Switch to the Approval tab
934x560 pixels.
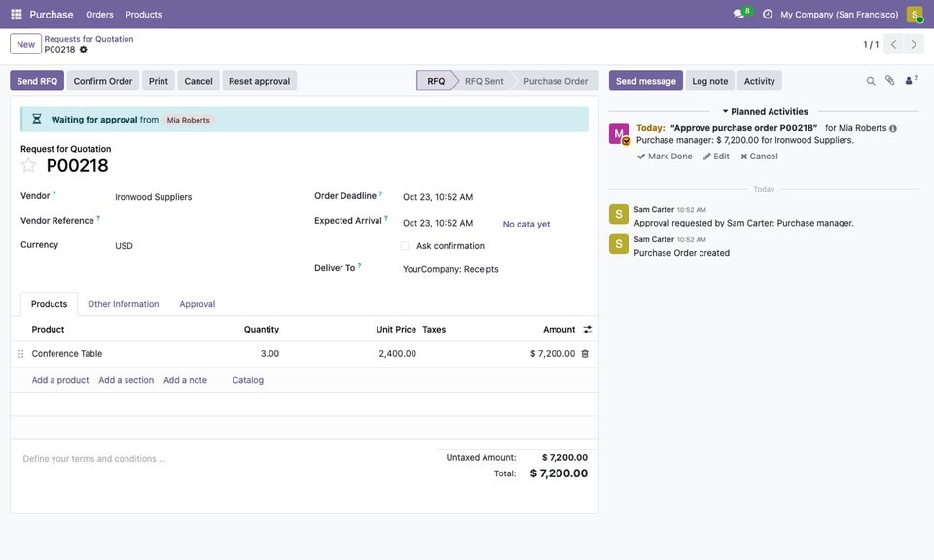coord(198,304)
